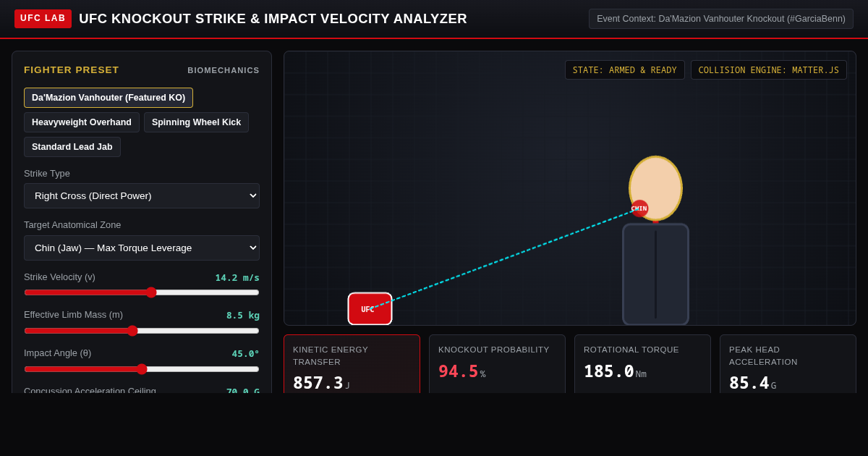Click the red UFC glove block
This screenshot has width=868, height=456.
point(370,309)
